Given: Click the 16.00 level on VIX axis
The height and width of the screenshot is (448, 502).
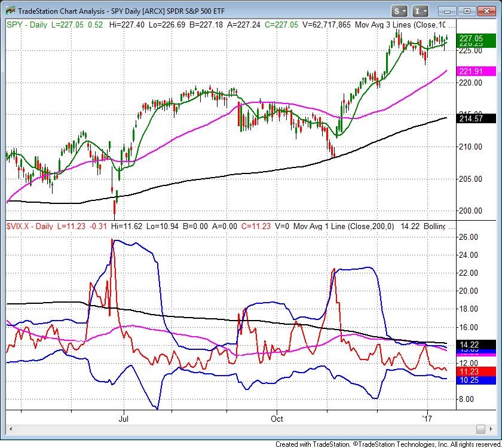Looking at the screenshot, I should (x=468, y=327).
